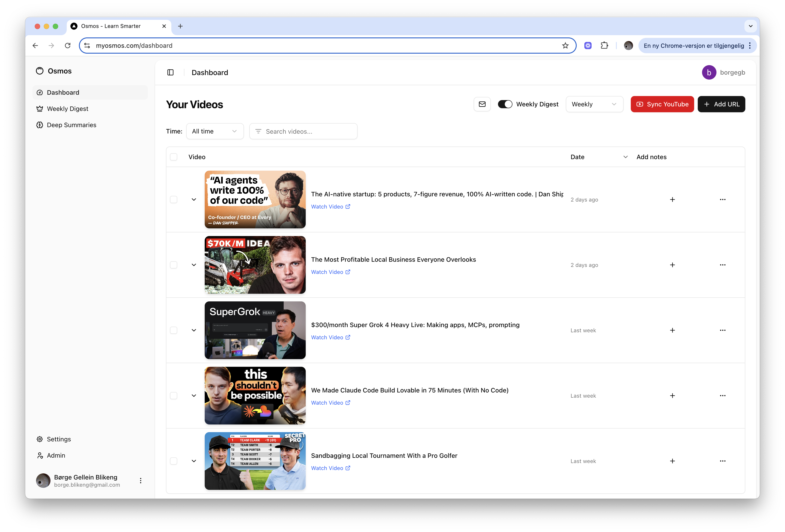Check the select-all checkbox in header
The height and width of the screenshot is (532, 785).
click(174, 157)
